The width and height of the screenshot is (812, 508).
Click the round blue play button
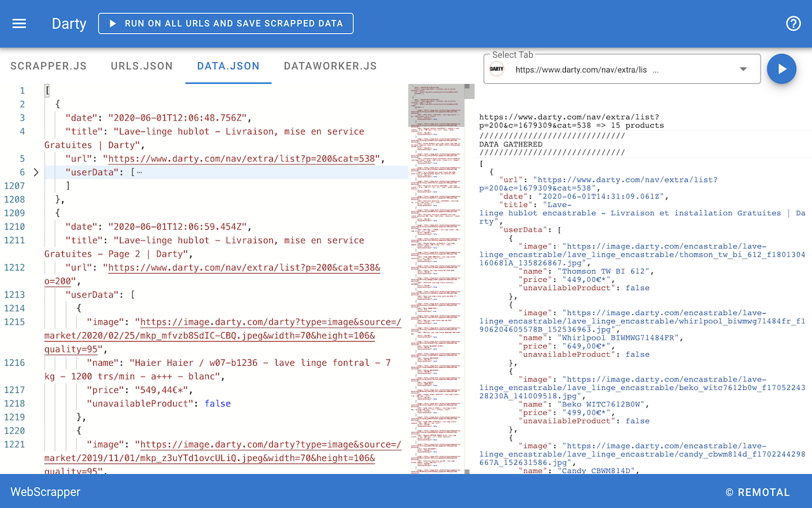pos(782,69)
